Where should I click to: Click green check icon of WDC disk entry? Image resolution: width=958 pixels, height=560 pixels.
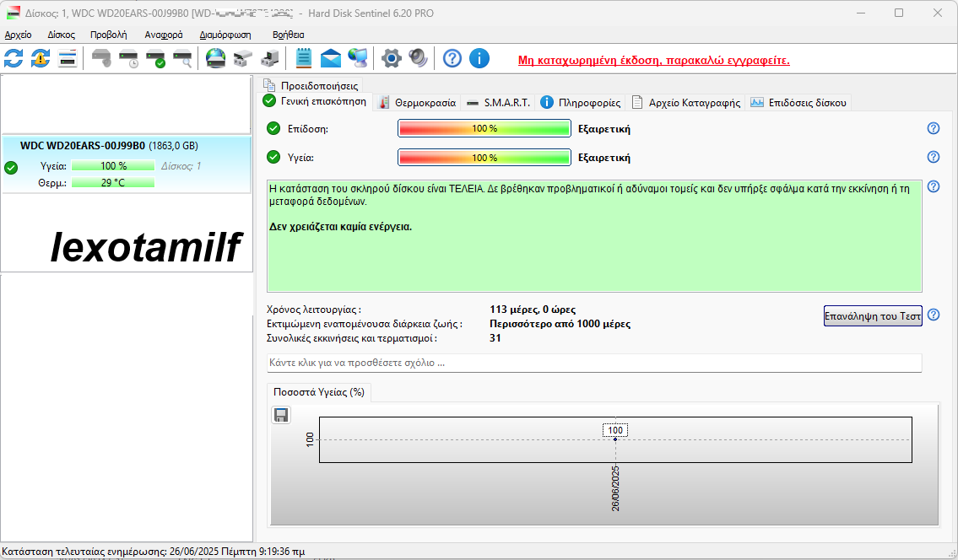coord(11,167)
